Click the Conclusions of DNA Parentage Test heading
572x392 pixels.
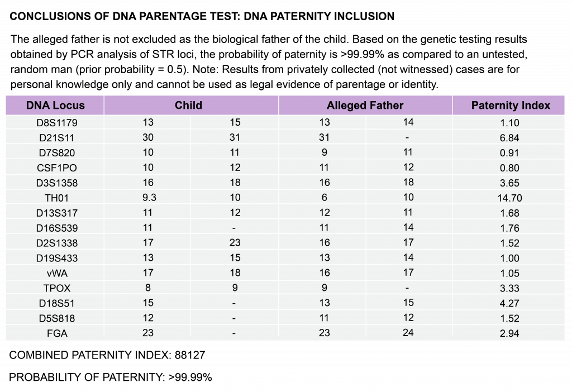(202, 16)
